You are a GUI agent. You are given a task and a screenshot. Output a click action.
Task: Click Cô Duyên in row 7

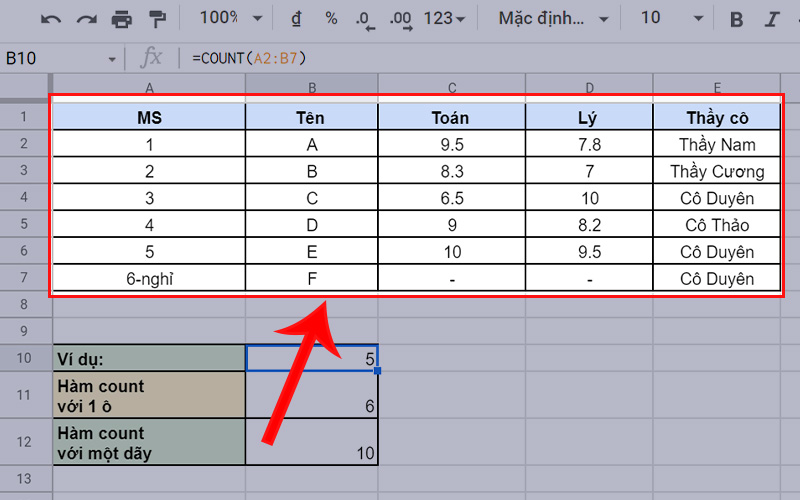click(x=717, y=279)
